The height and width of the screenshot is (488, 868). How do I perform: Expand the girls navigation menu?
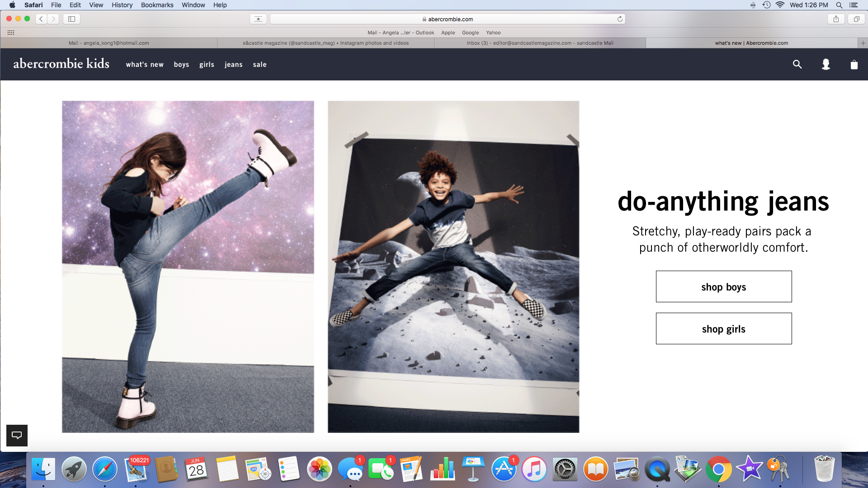[x=207, y=65]
